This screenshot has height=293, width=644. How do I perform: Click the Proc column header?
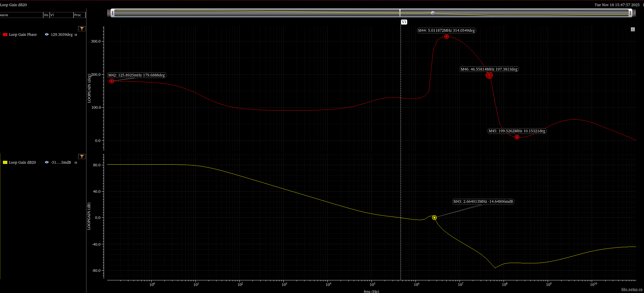coord(79,15)
